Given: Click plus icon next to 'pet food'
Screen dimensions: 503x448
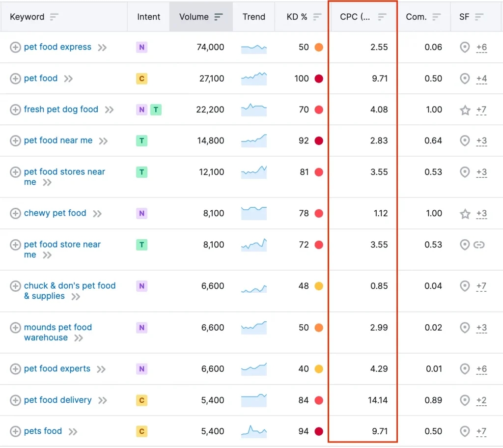Looking at the screenshot, I should (15, 79).
